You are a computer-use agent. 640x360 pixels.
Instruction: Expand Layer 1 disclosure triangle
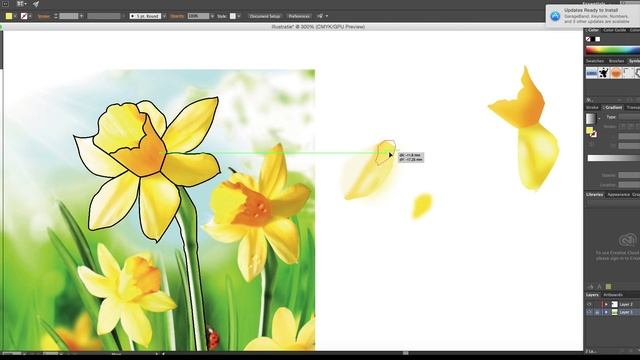606,312
